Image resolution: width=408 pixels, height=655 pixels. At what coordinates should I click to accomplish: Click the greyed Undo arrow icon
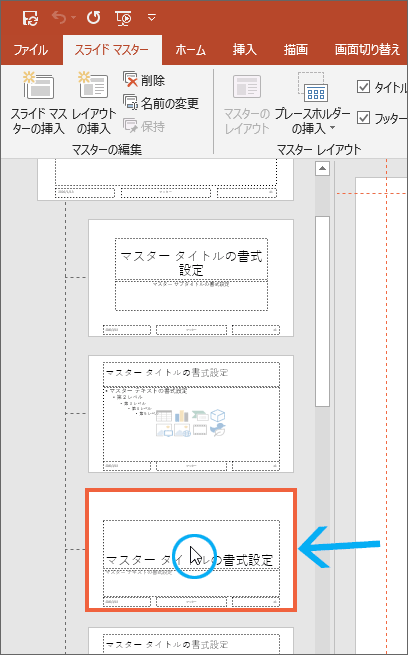tap(59, 18)
